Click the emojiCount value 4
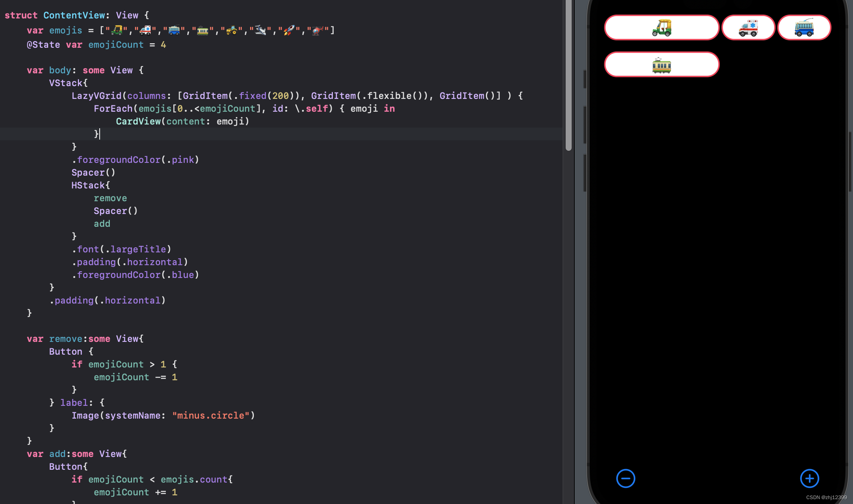This screenshot has width=853, height=504. 163,45
